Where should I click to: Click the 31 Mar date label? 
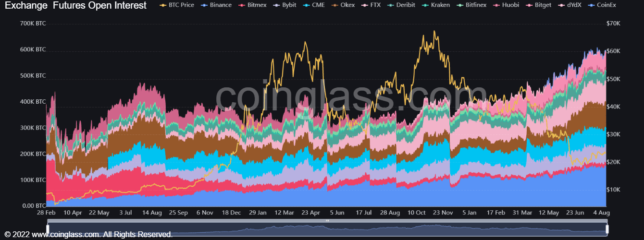click(x=522, y=212)
